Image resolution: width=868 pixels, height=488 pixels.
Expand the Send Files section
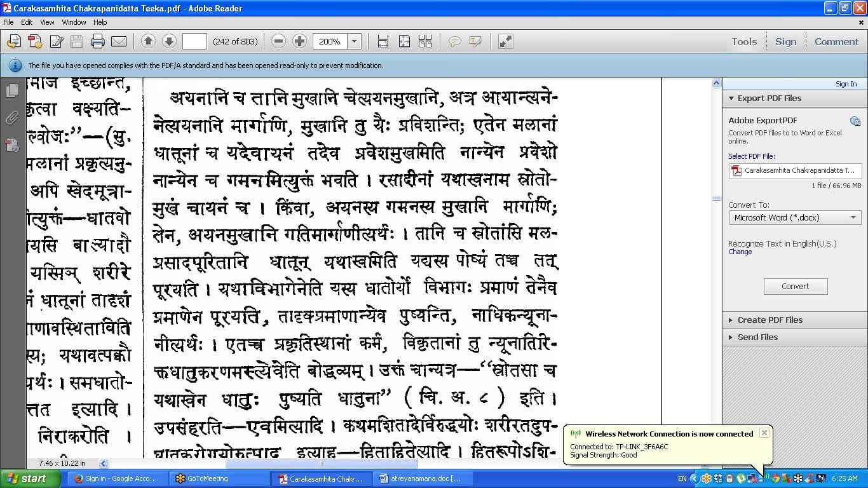pyautogui.click(x=757, y=337)
